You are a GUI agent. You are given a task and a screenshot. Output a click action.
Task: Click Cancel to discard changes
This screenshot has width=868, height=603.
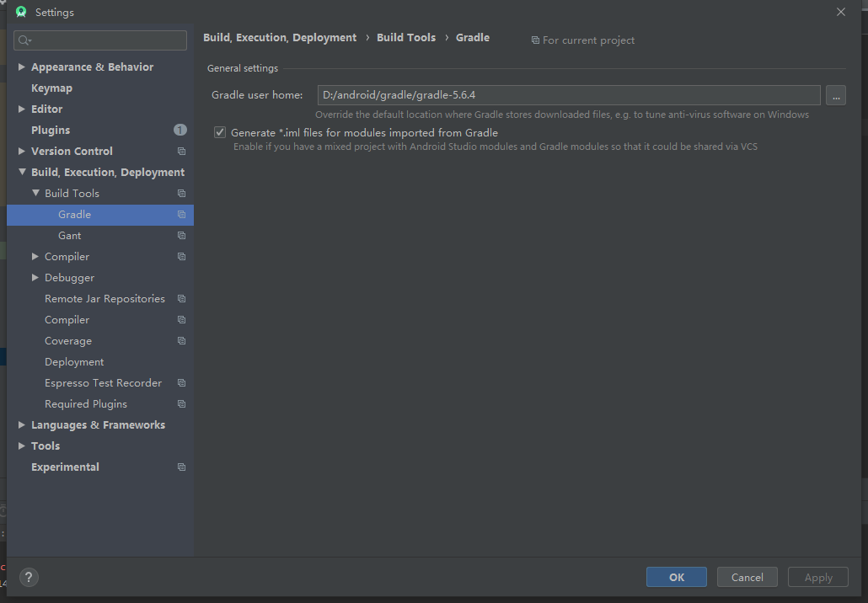click(747, 577)
